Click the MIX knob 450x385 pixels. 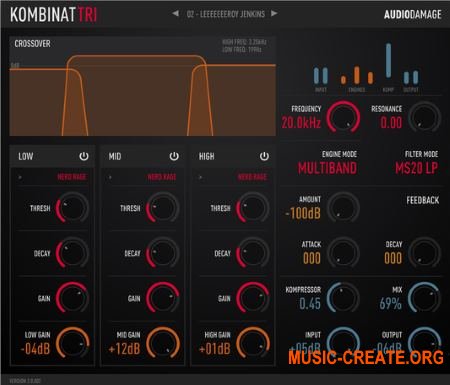tap(425, 298)
